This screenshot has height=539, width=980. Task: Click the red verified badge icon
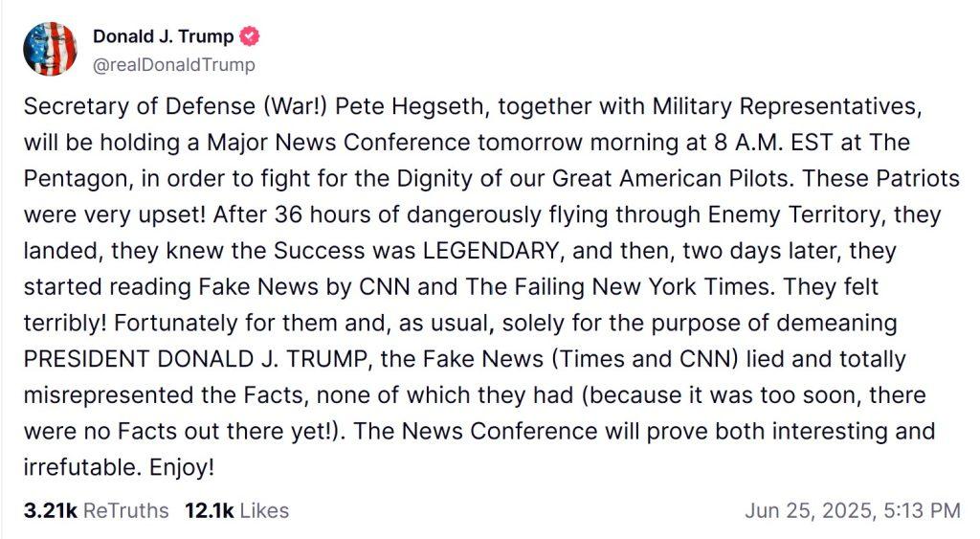coord(250,37)
